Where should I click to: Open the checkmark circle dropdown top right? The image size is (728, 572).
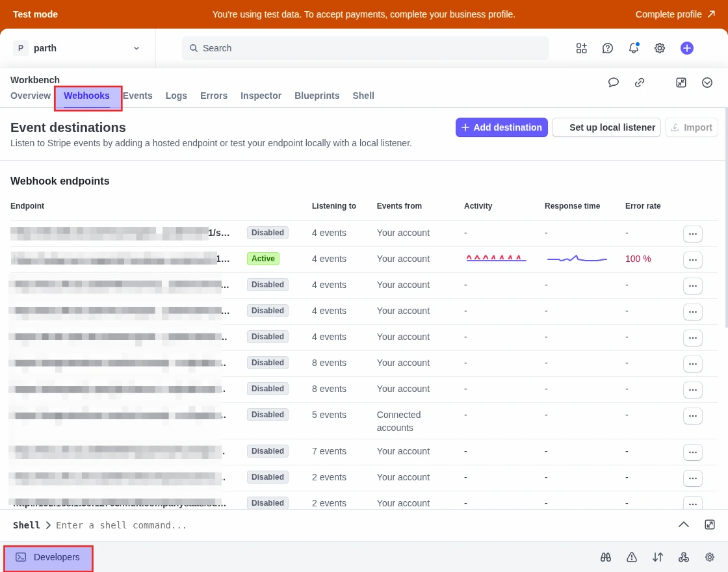click(707, 83)
